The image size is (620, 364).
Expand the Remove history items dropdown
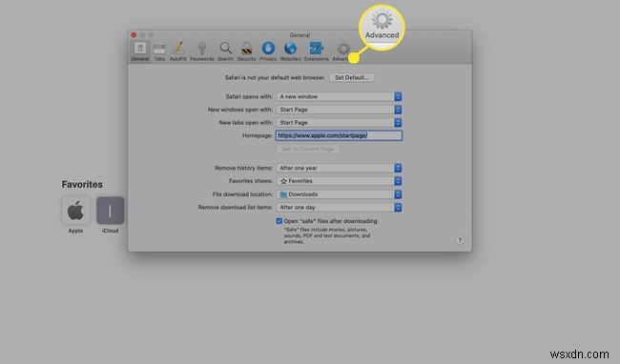coord(340,168)
